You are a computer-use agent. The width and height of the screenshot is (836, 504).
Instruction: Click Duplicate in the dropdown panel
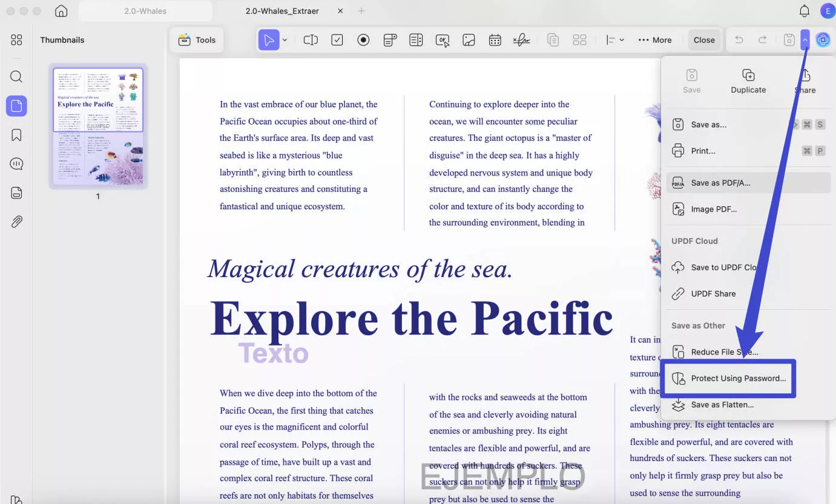click(748, 81)
